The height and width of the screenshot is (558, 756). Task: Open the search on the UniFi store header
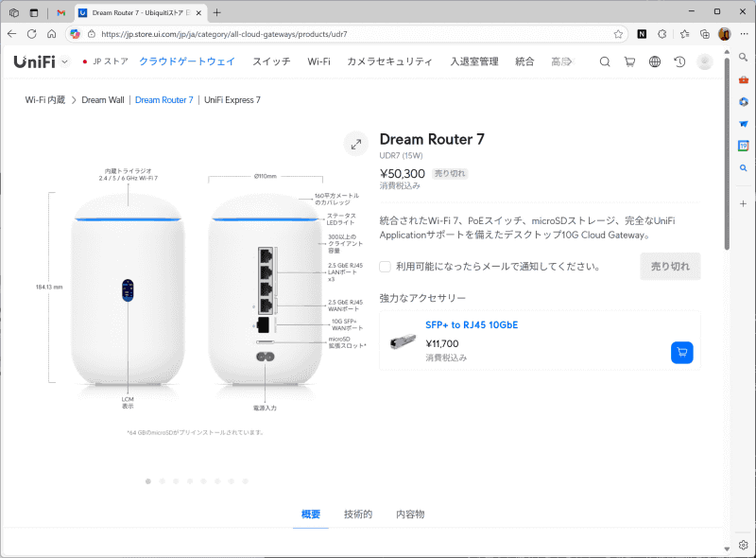pyautogui.click(x=605, y=60)
